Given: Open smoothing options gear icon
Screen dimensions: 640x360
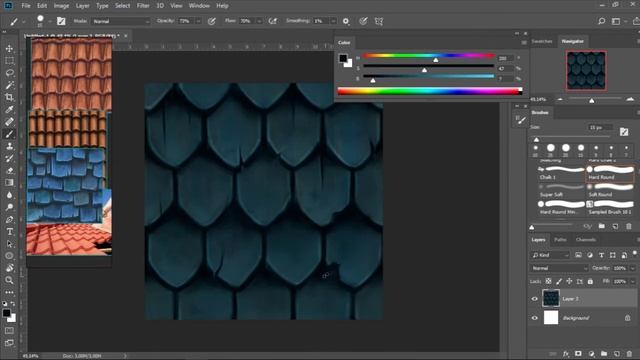Looking at the screenshot, I should coord(346,21).
